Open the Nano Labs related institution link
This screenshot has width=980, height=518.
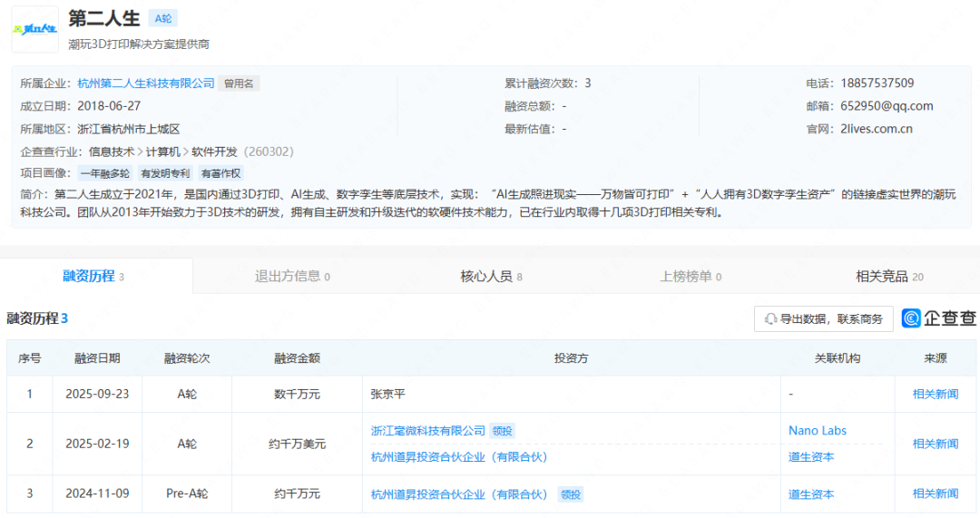coord(818,431)
